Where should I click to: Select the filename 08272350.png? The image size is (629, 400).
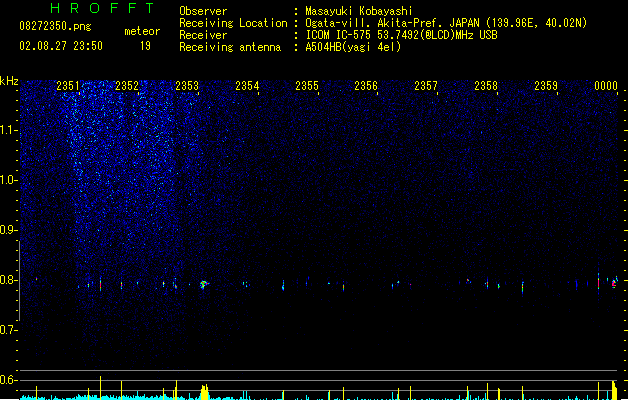coord(55,26)
